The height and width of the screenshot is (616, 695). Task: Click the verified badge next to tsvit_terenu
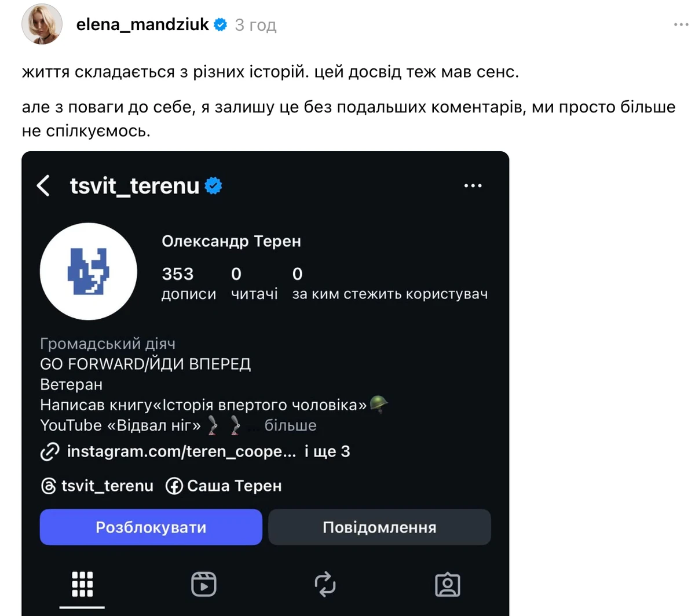213,185
